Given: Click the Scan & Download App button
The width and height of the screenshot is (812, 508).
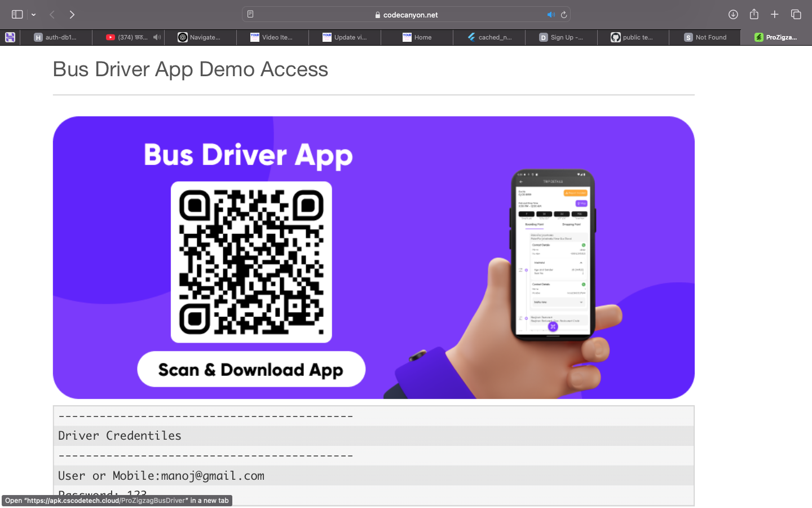Looking at the screenshot, I should 251,369.
